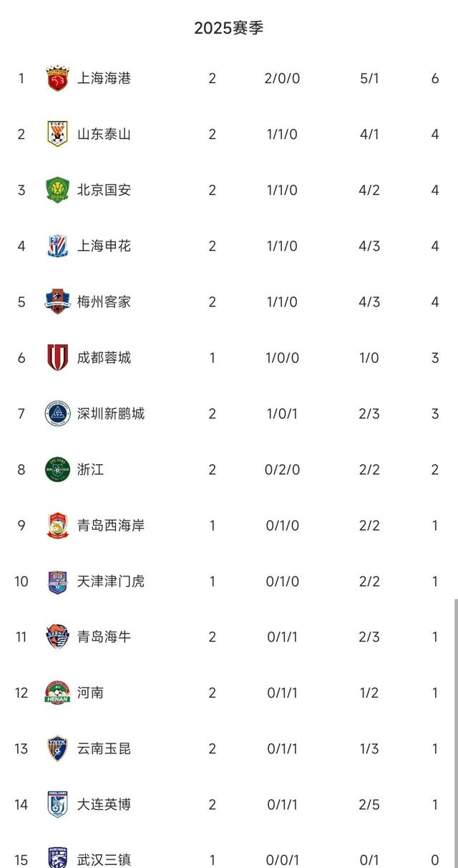Click Beijing Guoan's 4/2 goal record
This screenshot has width=458, height=868.
point(369,190)
